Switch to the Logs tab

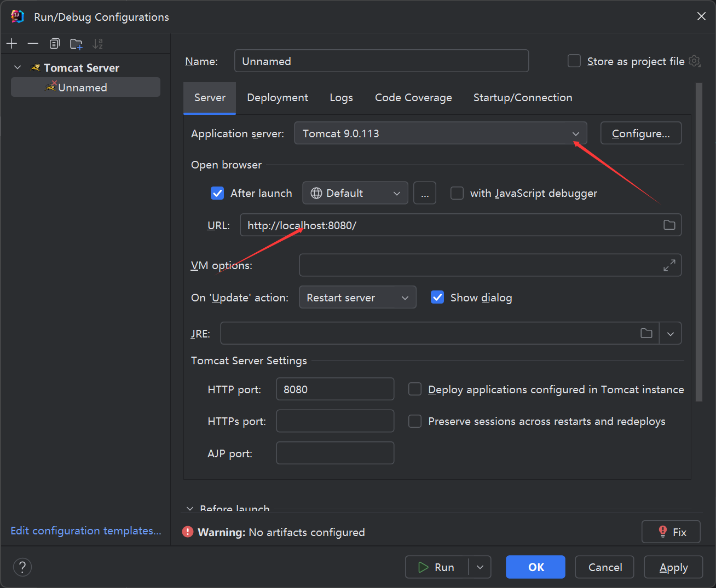[341, 97]
